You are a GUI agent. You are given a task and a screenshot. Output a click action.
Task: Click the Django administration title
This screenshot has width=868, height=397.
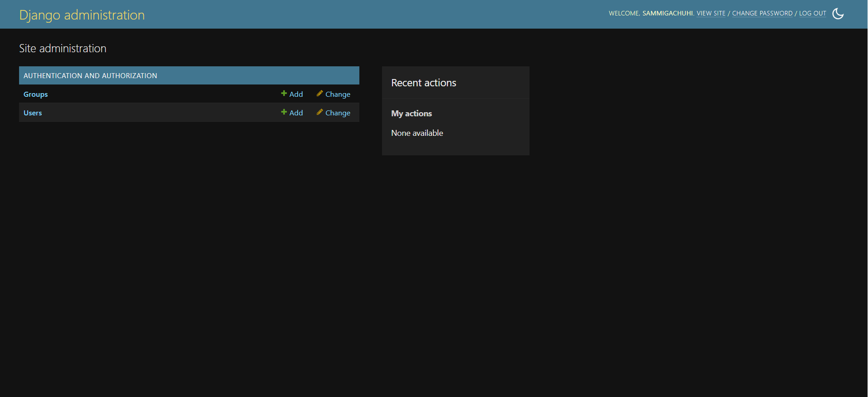[x=82, y=15]
